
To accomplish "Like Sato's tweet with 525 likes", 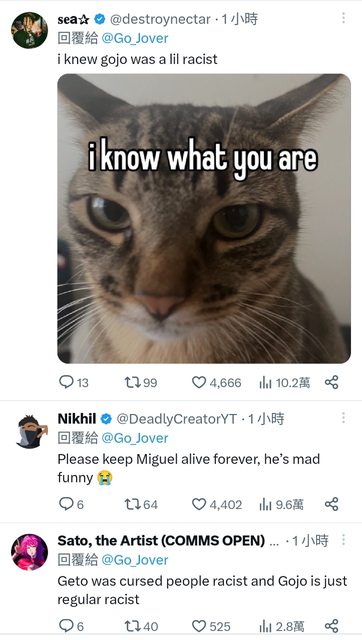I will click(211, 626).
